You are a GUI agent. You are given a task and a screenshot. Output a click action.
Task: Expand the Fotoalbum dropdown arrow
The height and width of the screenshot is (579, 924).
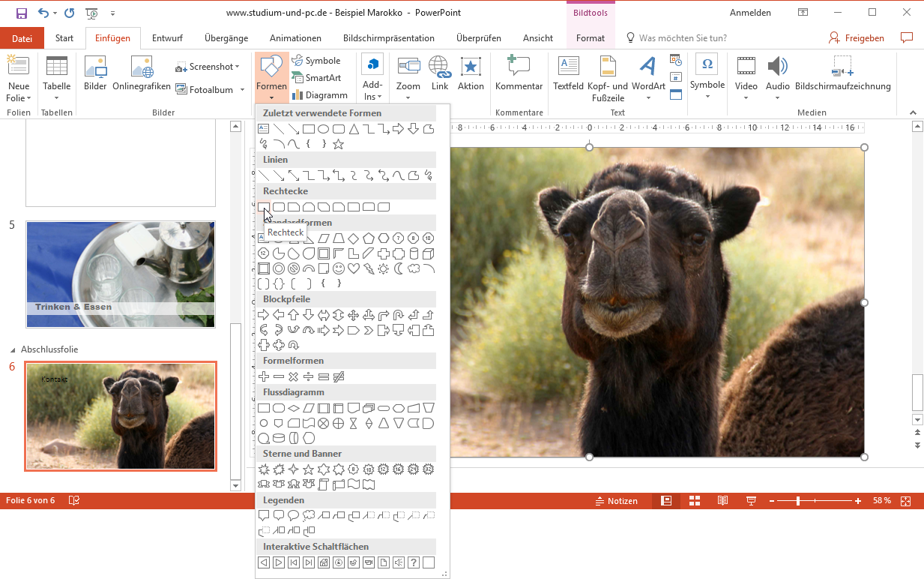(242, 89)
